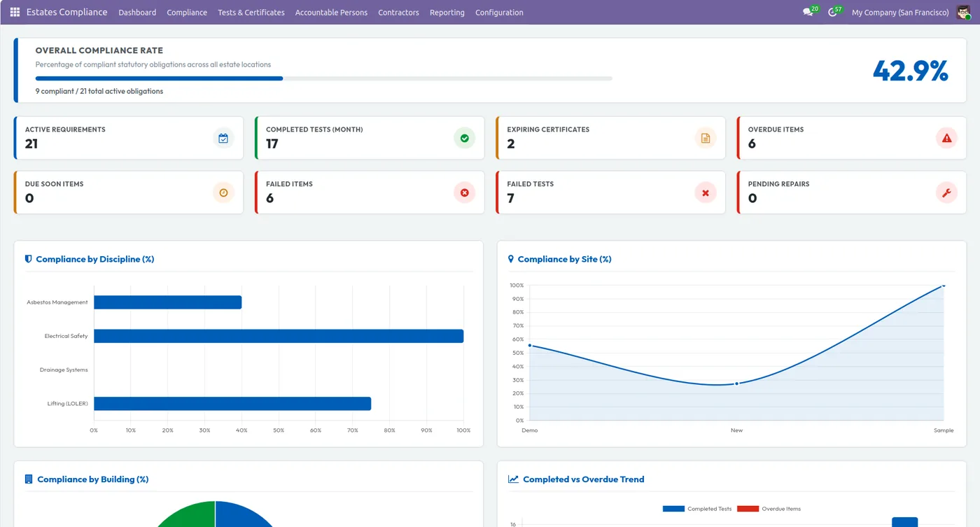Screen dimensions: 980x527
Task: Click the Overdue Items warning triangle icon
Action: tap(946, 138)
